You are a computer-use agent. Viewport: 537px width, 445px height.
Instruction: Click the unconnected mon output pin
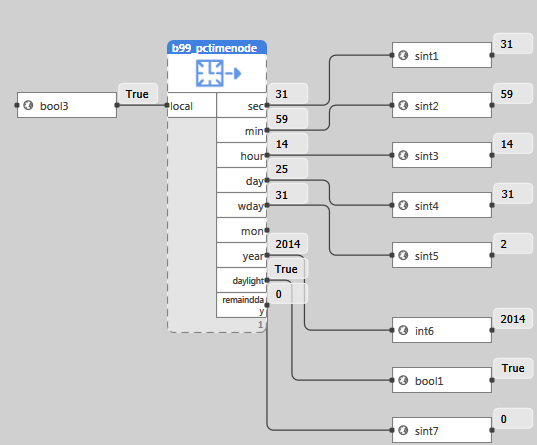point(267,230)
